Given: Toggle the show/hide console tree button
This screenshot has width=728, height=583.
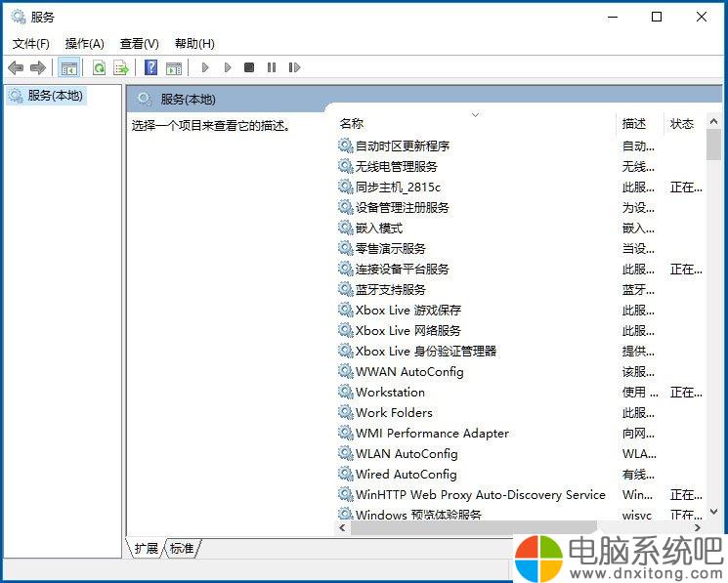Looking at the screenshot, I should (x=68, y=67).
